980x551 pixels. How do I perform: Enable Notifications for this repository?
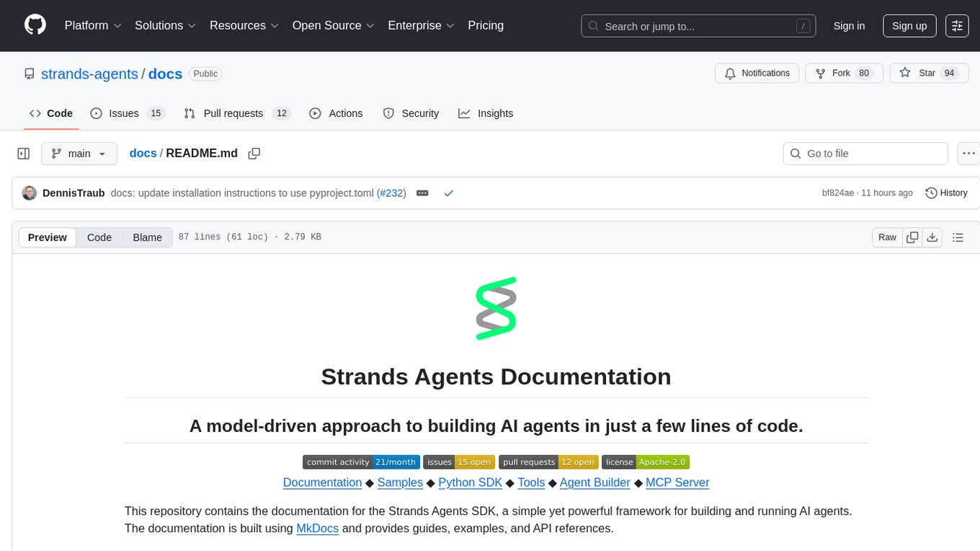coord(757,73)
